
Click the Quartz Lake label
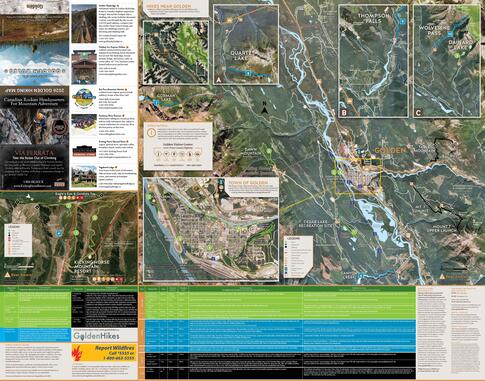coord(241,56)
